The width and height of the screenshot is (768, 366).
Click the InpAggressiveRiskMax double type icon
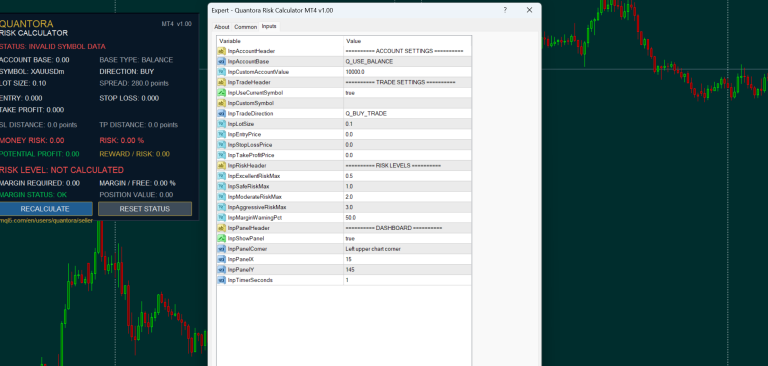(221, 207)
